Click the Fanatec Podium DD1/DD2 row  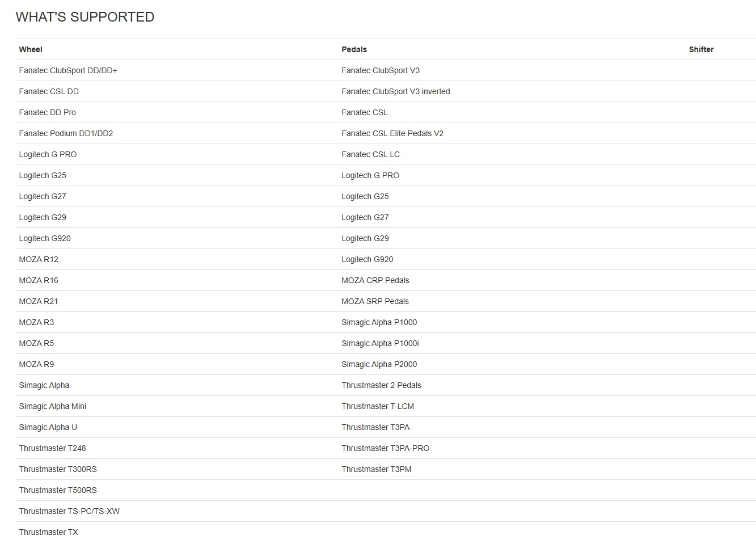(66, 133)
